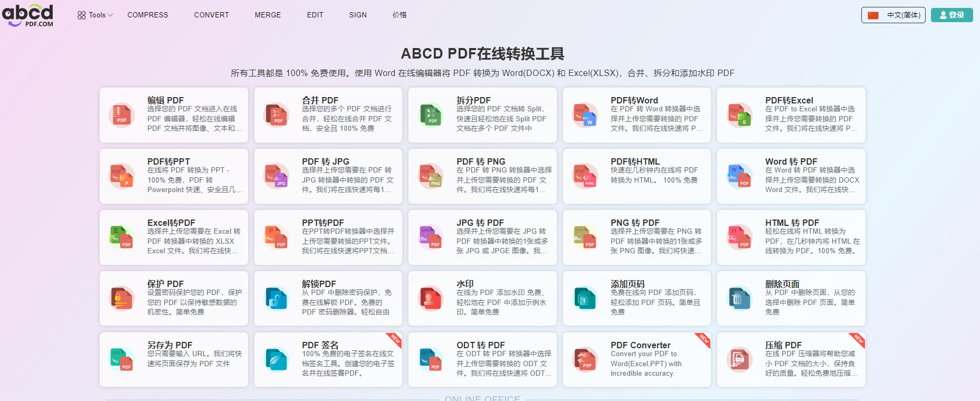The height and width of the screenshot is (401, 980).
Task: Go to PPT转PDF title link
Action: (x=323, y=223)
